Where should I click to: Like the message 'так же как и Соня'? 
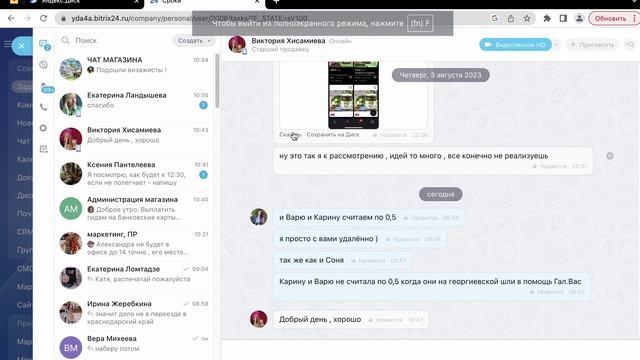click(x=368, y=260)
